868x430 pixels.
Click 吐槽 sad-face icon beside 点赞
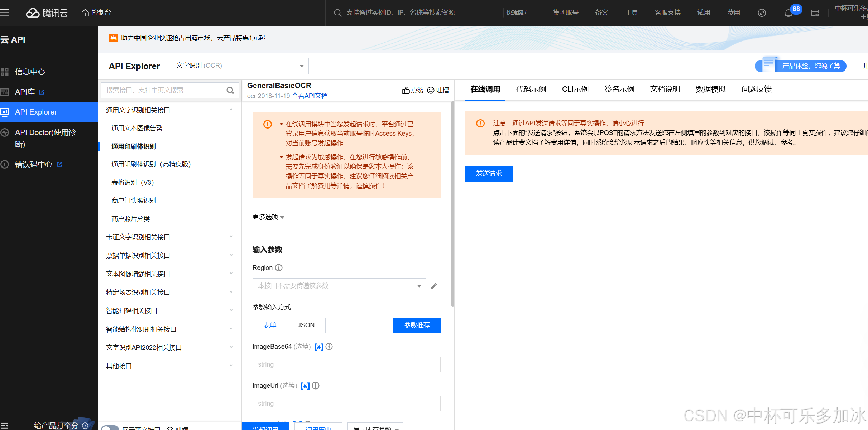(x=431, y=90)
